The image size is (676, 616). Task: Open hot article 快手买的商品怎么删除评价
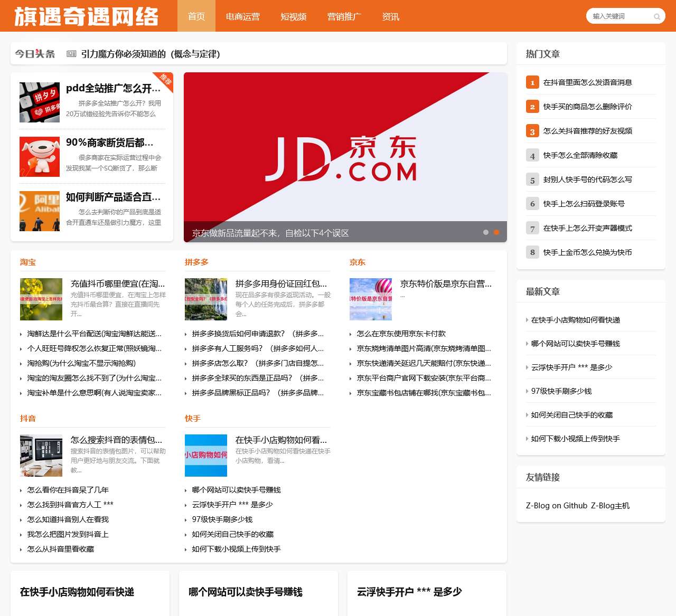pyautogui.click(x=588, y=107)
